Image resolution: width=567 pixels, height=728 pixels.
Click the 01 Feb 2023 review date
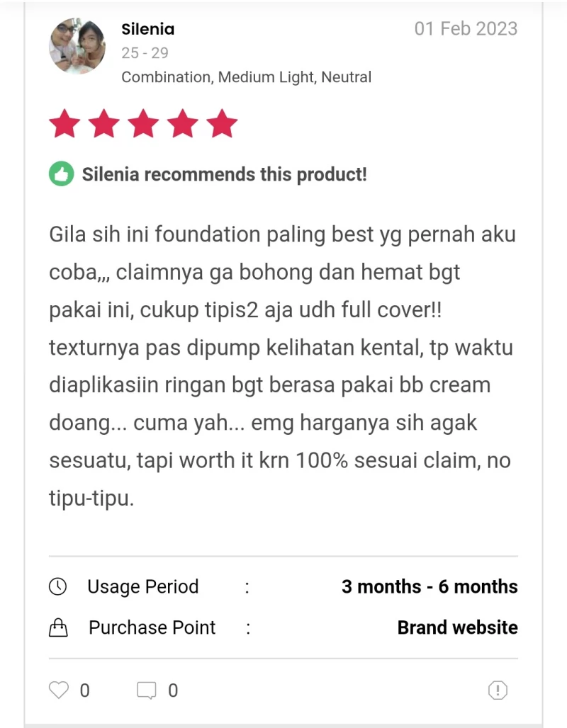pyautogui.click(x=466, y=29)
